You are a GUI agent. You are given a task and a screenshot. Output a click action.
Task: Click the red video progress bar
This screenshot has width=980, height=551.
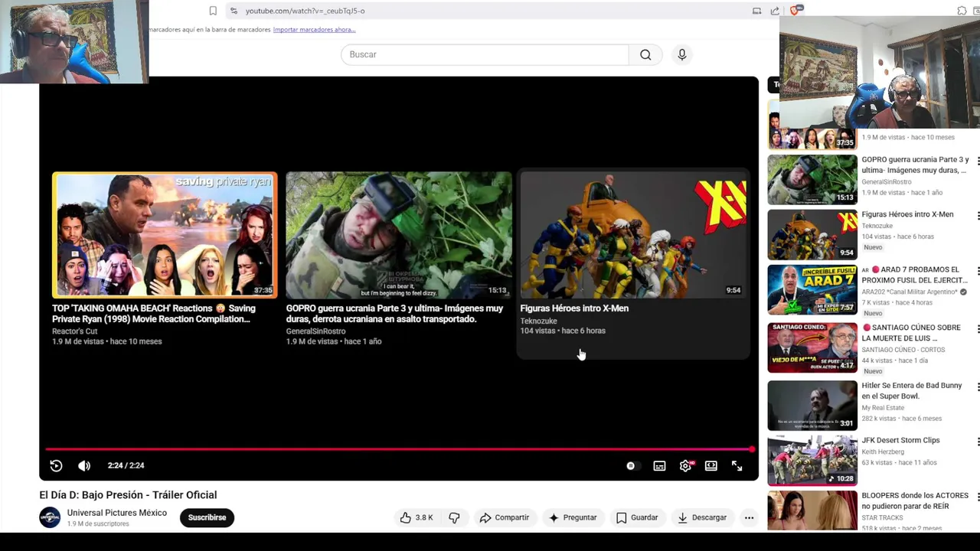point(398,449)
